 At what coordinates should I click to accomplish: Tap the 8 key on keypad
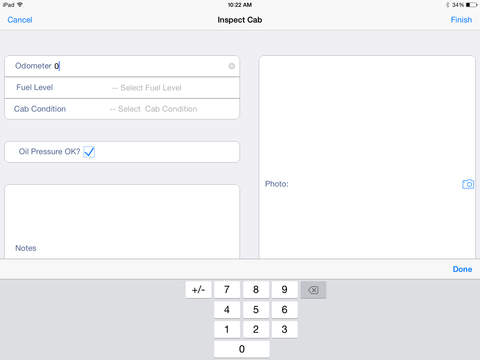tap(256, 290)
